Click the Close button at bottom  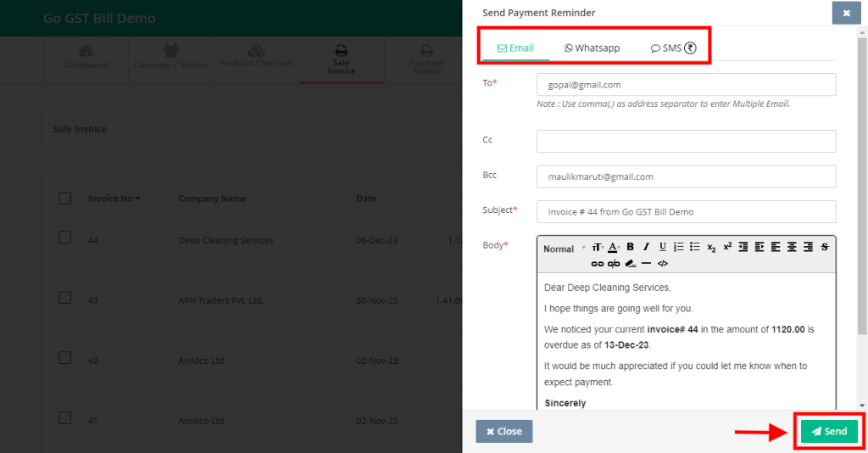504,432
